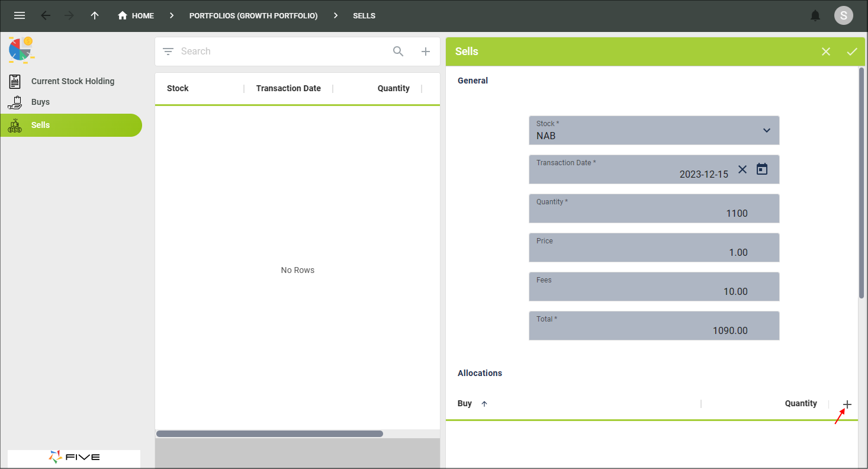Expand the Stock dropdown
This screenshot has width=868, height=469.
click(767, 130)
